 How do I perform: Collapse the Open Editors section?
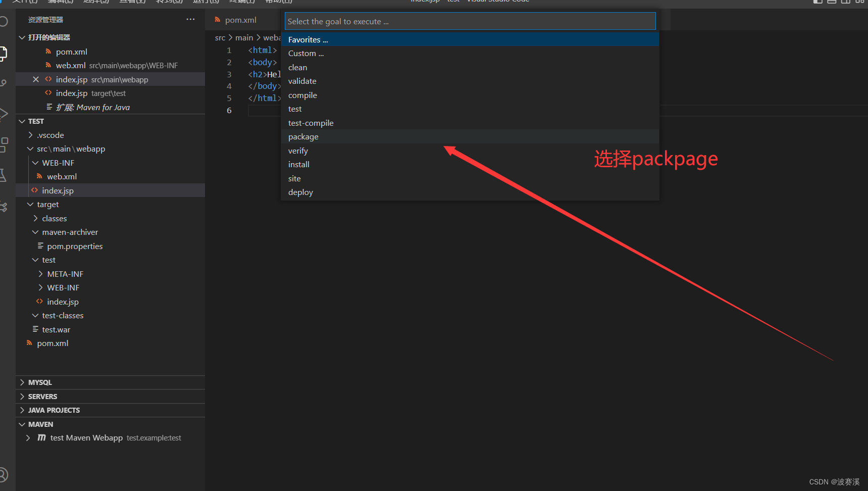pyautogui.click(x=22, y=37)
